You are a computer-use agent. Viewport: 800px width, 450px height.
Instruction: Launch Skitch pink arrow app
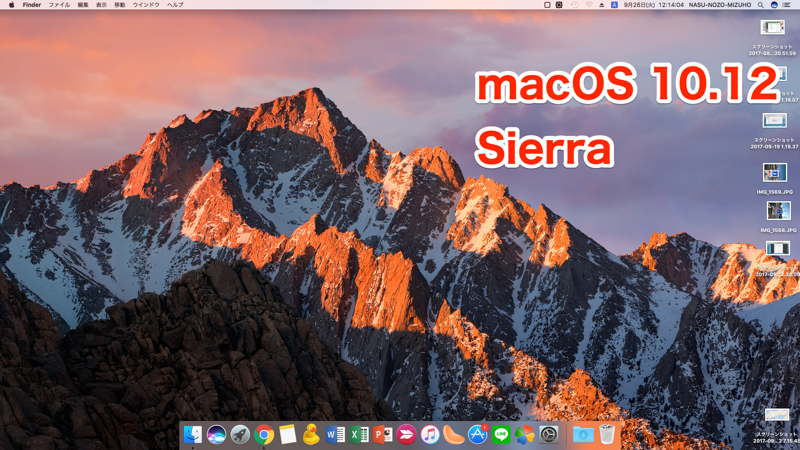coord(407,435)
